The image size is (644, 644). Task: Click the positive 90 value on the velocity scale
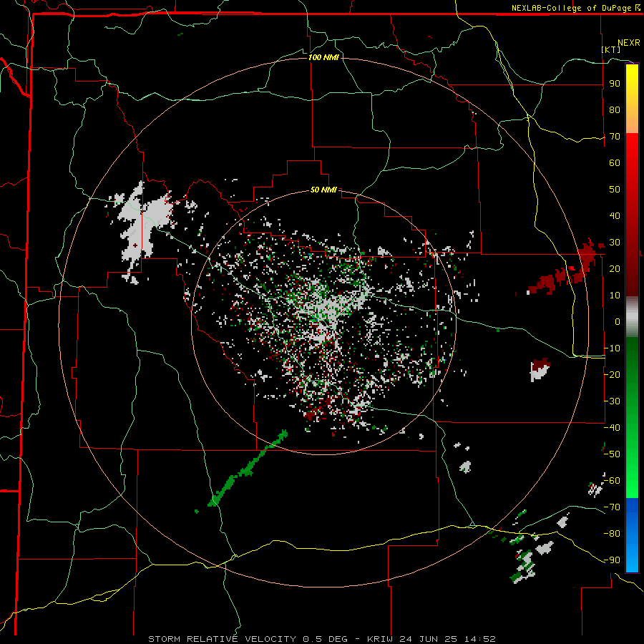click(x=615, y=84)
